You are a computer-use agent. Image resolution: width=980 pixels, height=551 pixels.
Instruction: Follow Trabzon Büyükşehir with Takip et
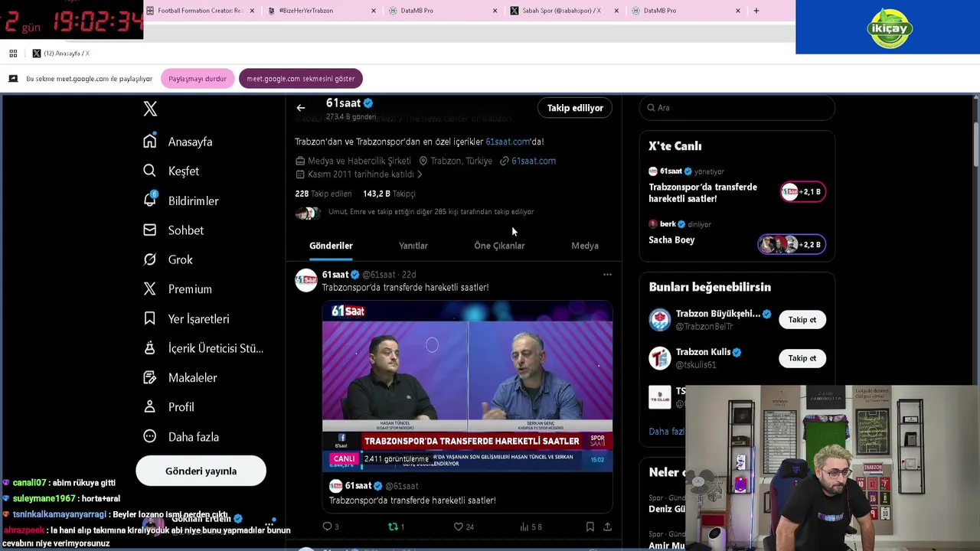point(802,320)
